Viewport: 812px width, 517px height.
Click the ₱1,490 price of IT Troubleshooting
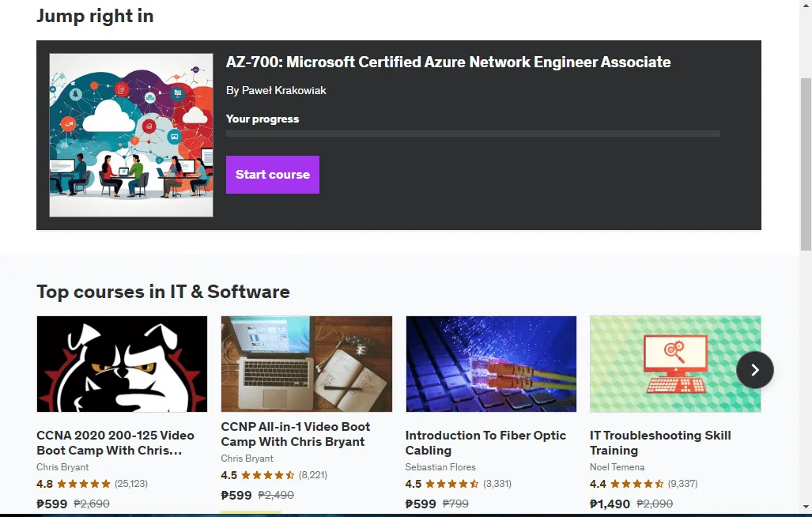(x=610, y=504)
